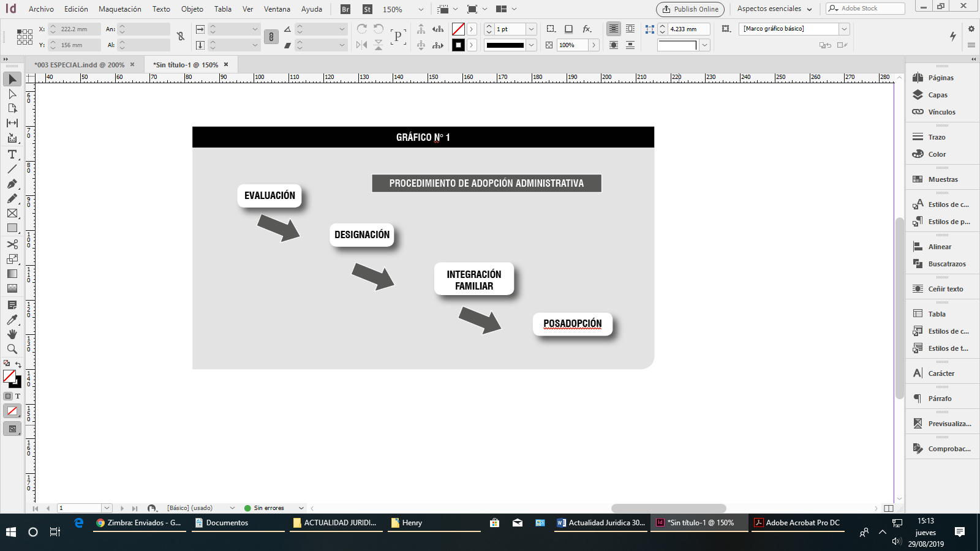Image resolution: width=980 pixels, height=551 pixels.
Task: Click the fill color swatch in control bar
Action: 458,29
